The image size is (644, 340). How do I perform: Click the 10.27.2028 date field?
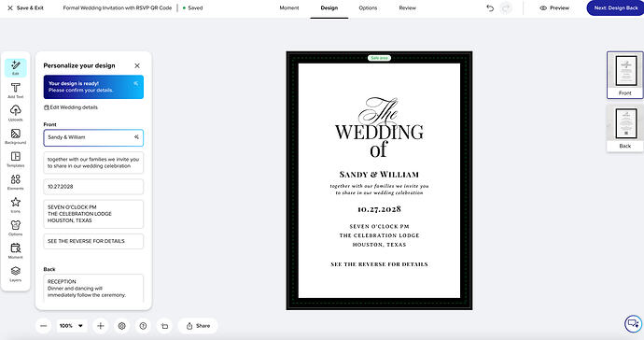click(x=93, y=187)
